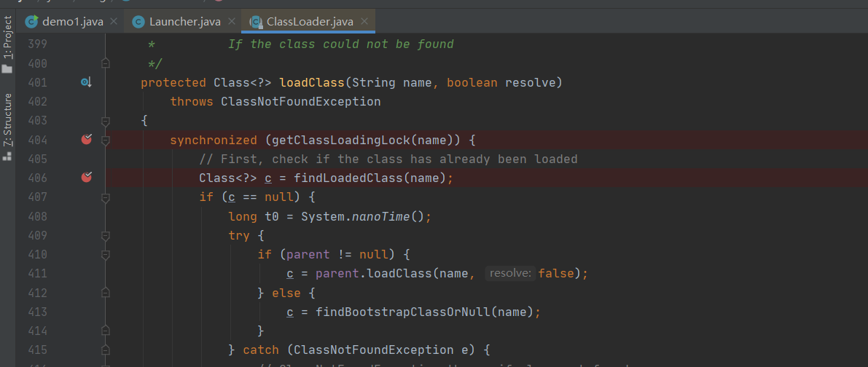The height and width of the screenshot is (367, 868).
Task: Click the overridden method gutter icon at line 401
Action: pos(86,82)
